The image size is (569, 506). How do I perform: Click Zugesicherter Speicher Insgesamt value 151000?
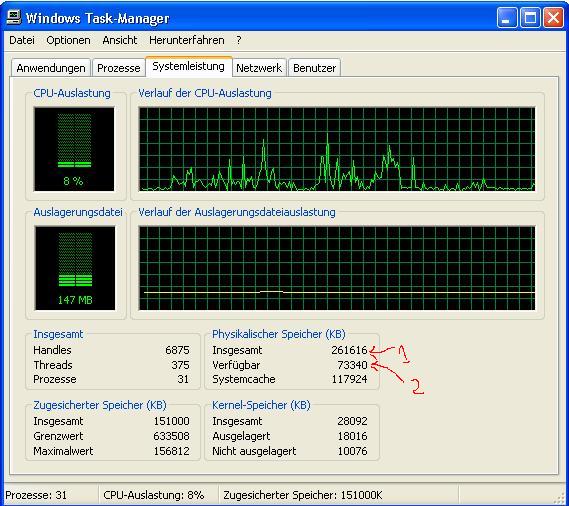click(172, 421)
